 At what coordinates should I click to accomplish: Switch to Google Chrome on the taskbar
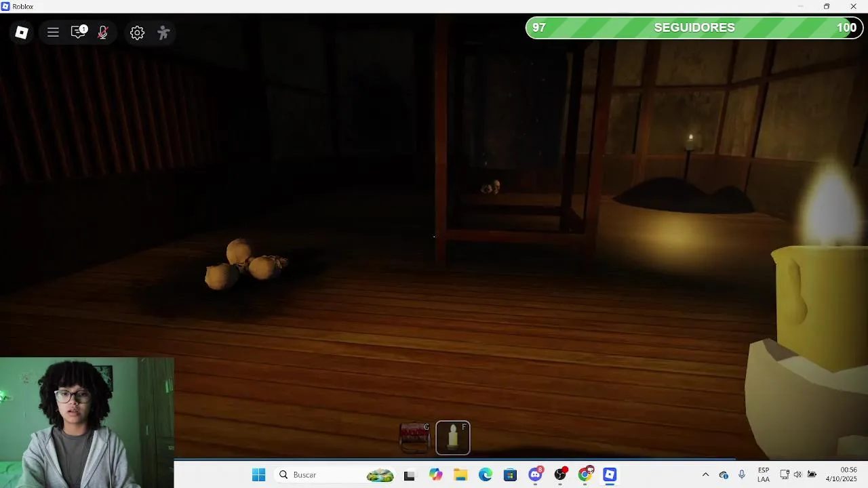pyautogui.click(x=585, y=474)
